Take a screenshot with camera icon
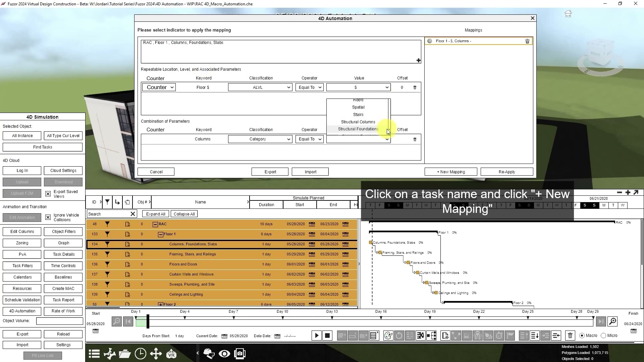 pyautogui.click(x=240, y=354)
